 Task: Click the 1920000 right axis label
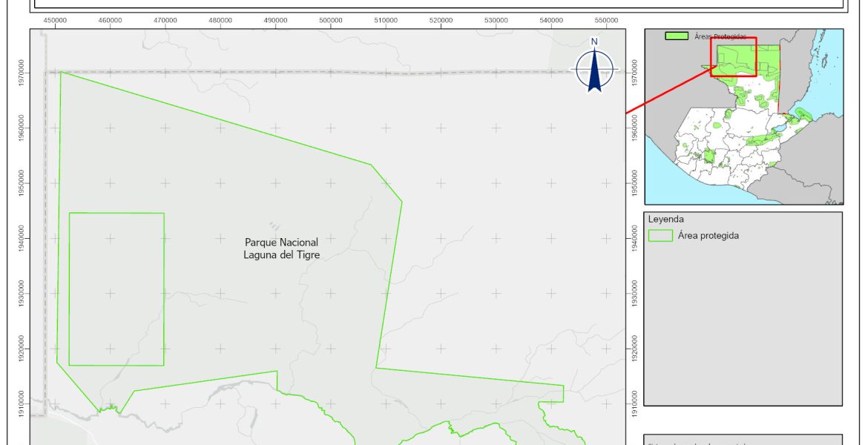[633, 347]
